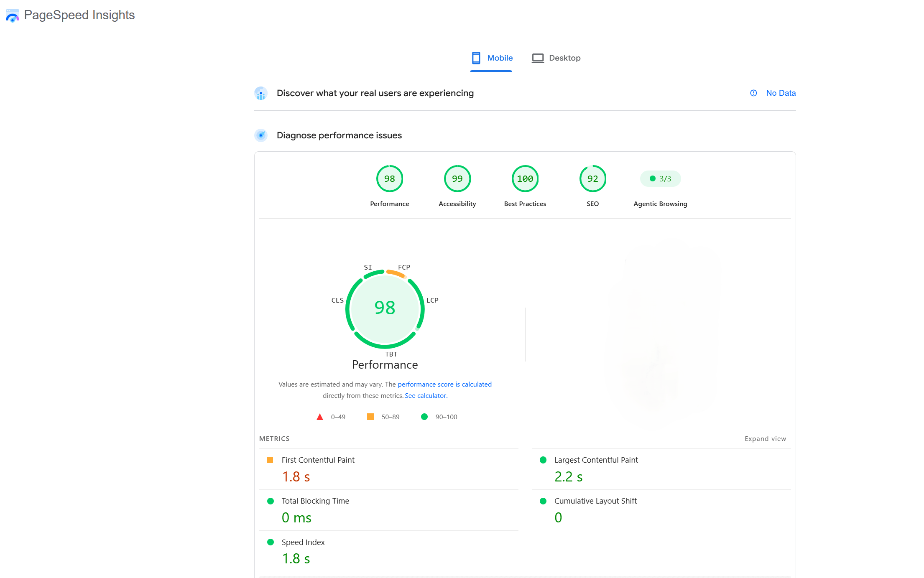Screen dimensions: 924x578
Task: Click the Cumulative Layout Shift green status icon
Action: 543,501
